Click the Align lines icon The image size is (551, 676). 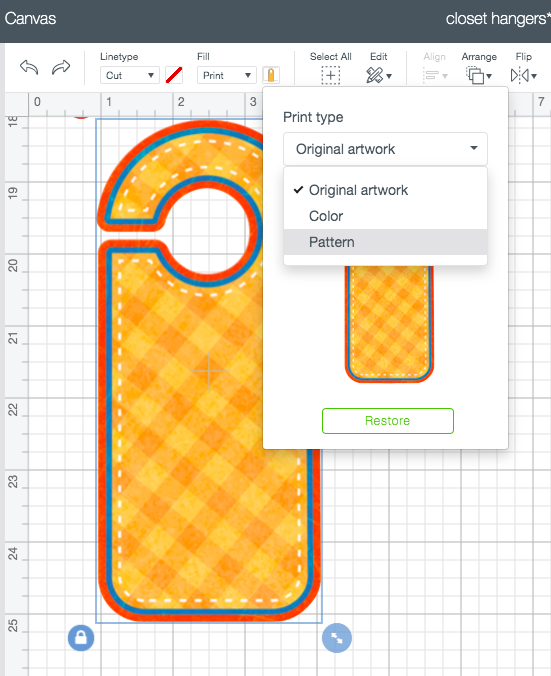pyautogui.click(x=435, y=76)
